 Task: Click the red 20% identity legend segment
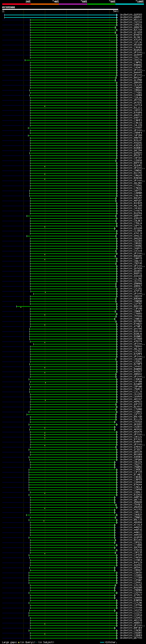[16, 4]
